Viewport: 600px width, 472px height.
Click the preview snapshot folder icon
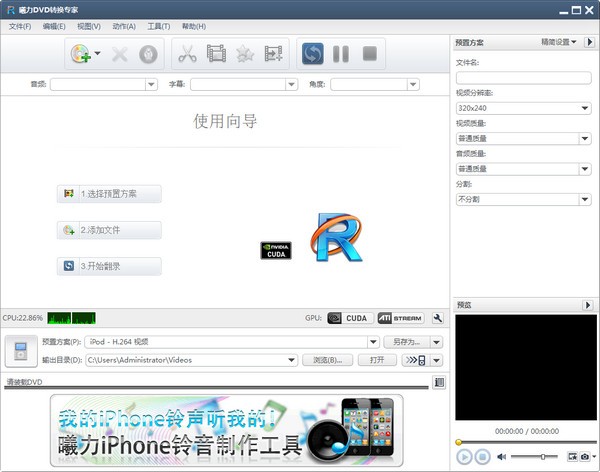click(572, 456)
